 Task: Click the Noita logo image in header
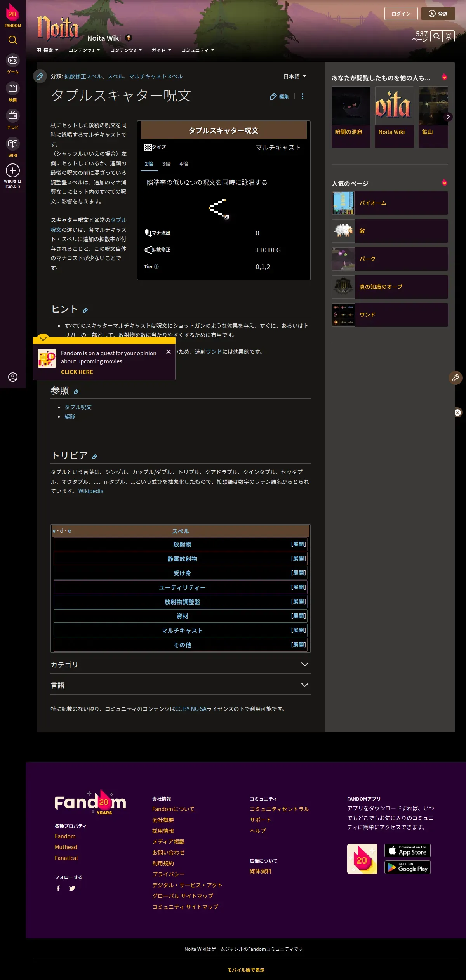tap(58, 29)
